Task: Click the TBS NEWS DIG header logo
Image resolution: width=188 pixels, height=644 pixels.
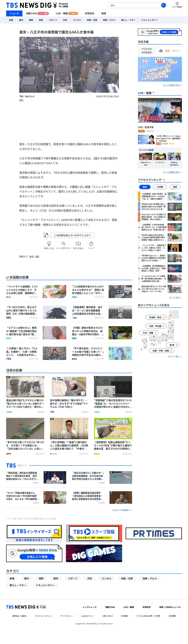Action: coord(37,5)
